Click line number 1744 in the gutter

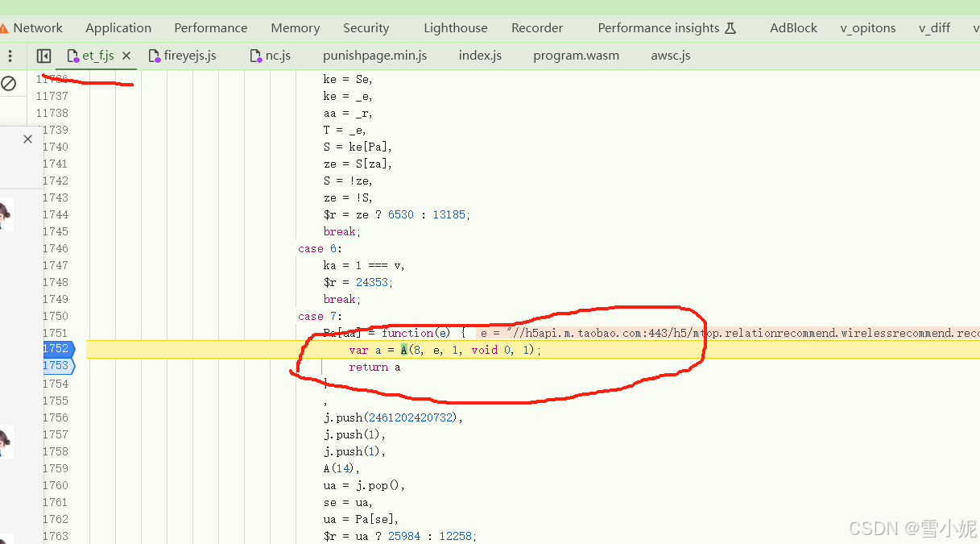pos(56,214)
